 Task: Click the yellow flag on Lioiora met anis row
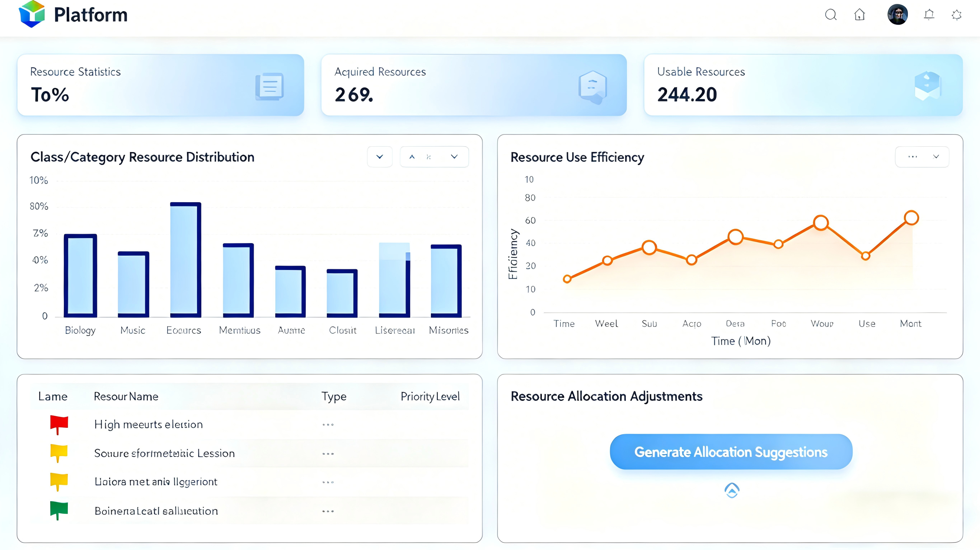point(59,482)
